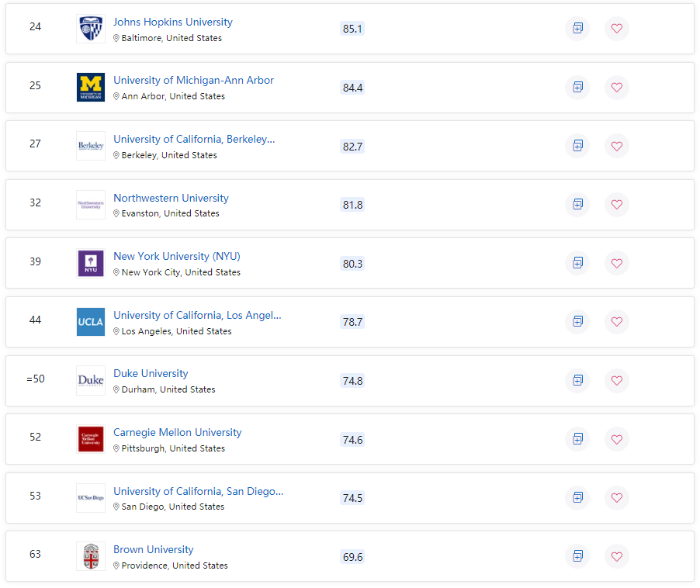Screen dimensions: 700x588
Task: Click the UCLA logo thumbnail
Action: pyautogui.click(x=91, y=322)
